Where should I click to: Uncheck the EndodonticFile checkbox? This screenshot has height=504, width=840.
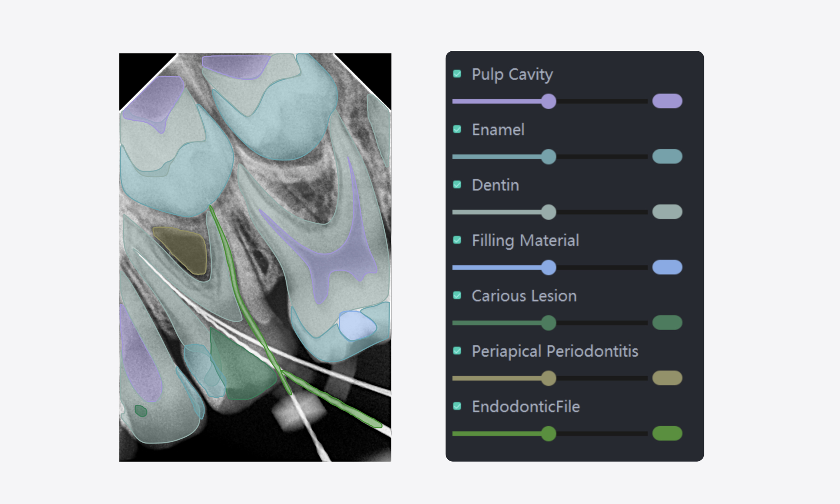point(457,406)
